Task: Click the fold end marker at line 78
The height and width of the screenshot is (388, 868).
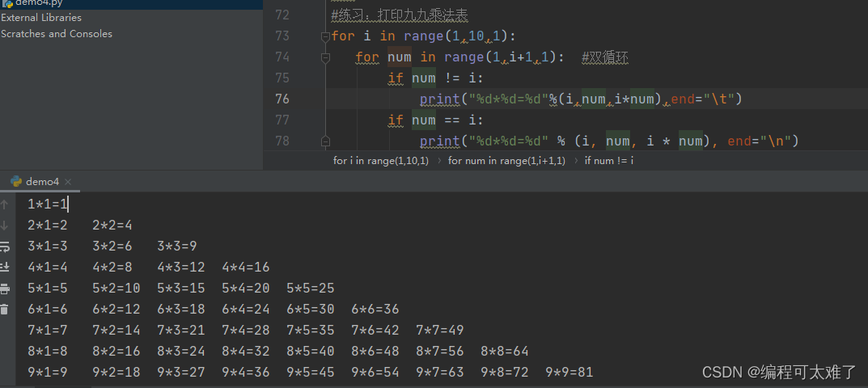Action: tap(325, 141)
